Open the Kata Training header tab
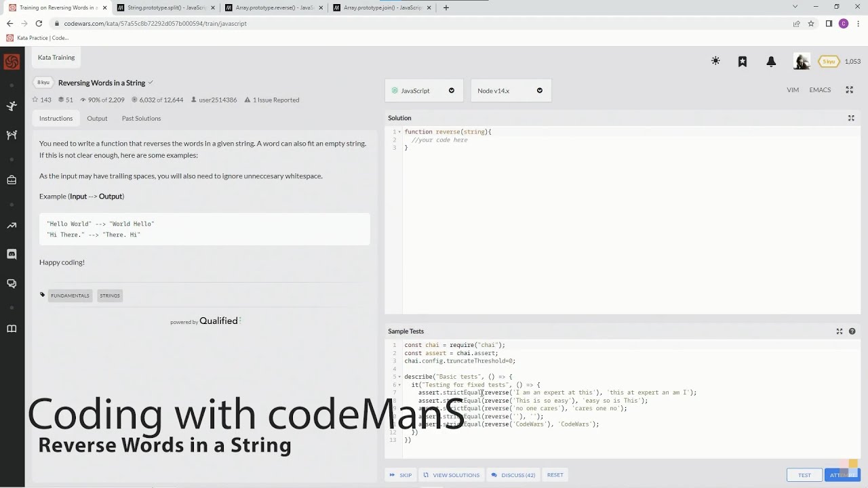The image size is (868, 488). (x=56, y=58)
